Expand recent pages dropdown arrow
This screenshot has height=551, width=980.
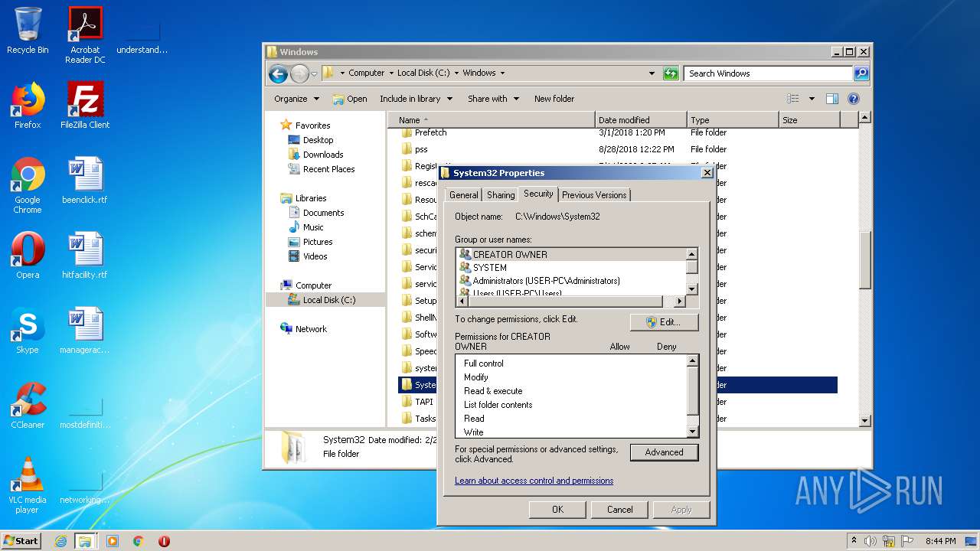[314, 74]
